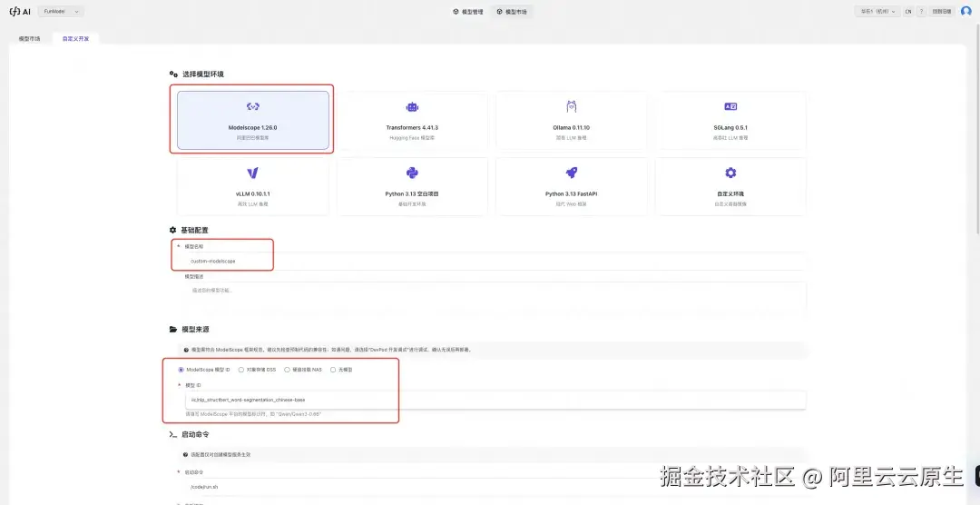Choose the vLLM 0.10.1.1 label

click(252, 194)
